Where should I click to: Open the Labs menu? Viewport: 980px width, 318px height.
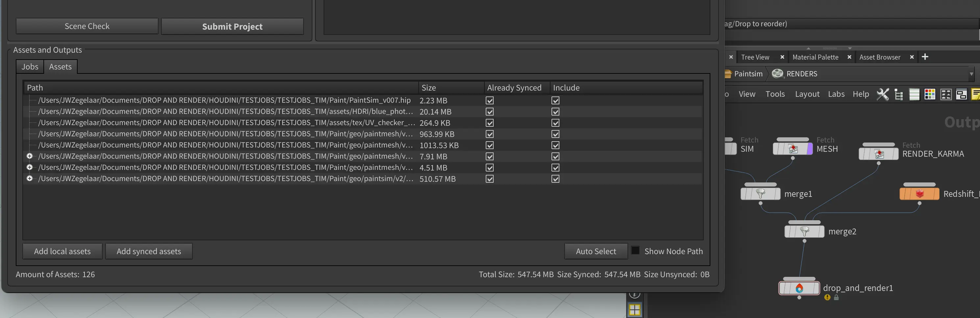click(836, 94)
